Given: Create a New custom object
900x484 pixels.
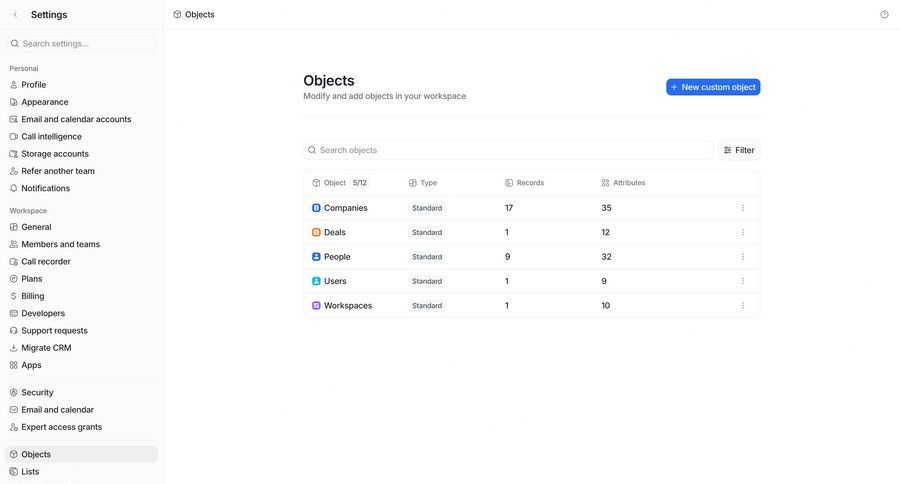Looking at the screenshot, I should [x=713, y=87].
